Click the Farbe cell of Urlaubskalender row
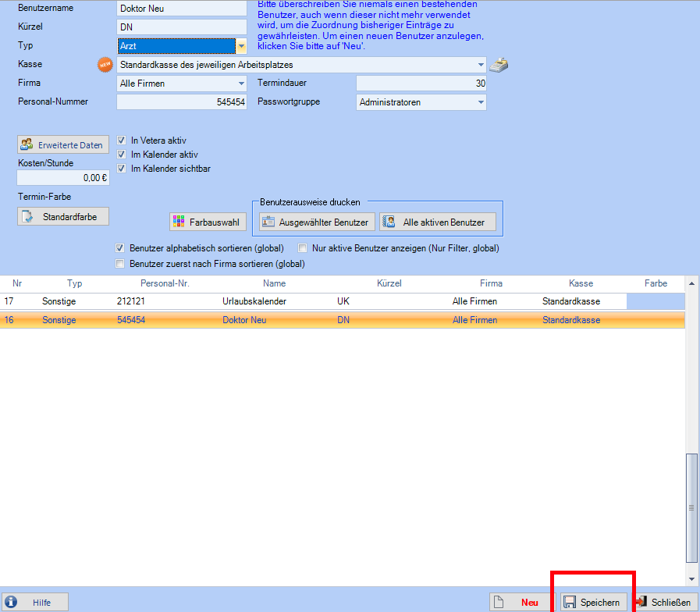 (656, 301)
